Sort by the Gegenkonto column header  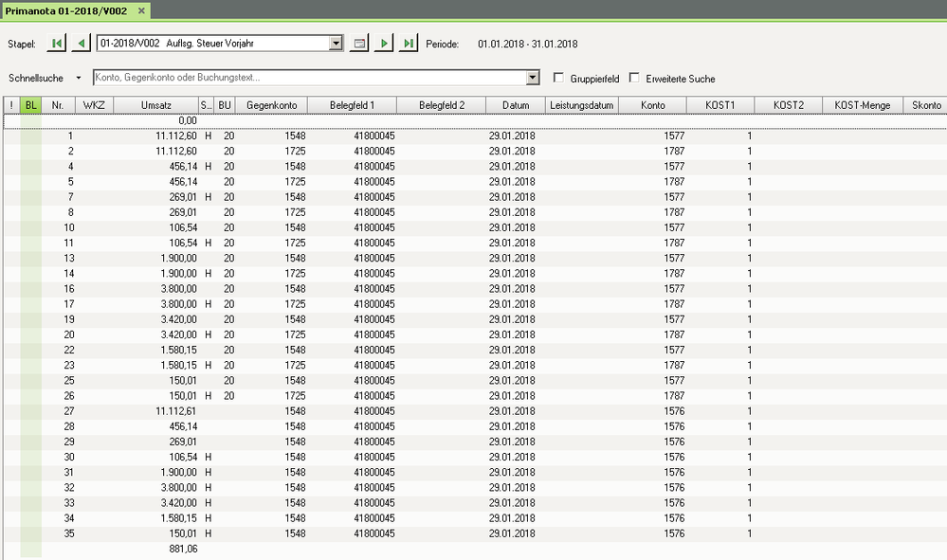pos(270,105)
